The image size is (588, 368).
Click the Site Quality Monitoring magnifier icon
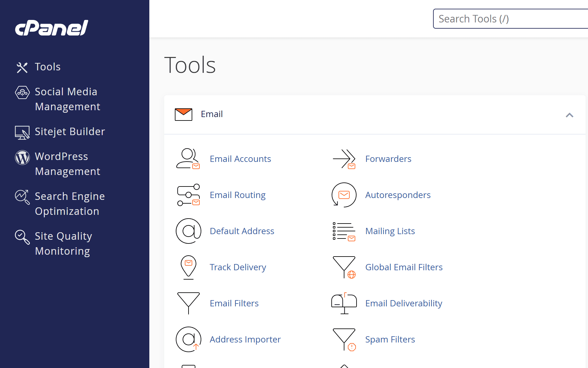[22, 237]
